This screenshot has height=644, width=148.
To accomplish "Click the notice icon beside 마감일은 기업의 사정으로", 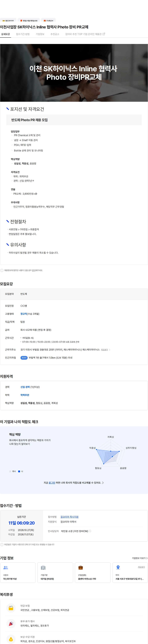I will [2, 544].
